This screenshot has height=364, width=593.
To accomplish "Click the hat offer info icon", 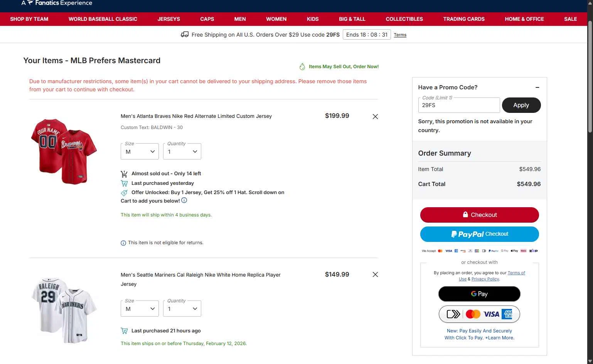I will click(x=184, y=200).
